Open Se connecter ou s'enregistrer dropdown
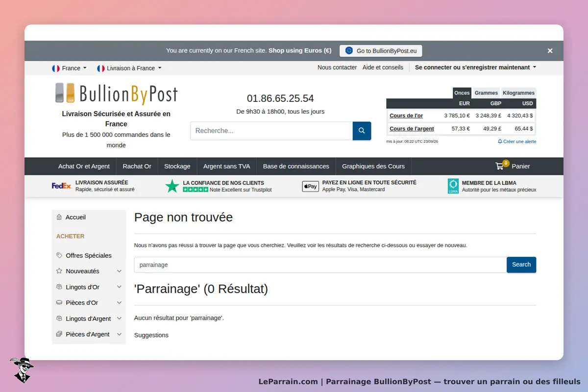Image resolution: width=588 pixels, height=392 pixels. click(x=475, y=67)
